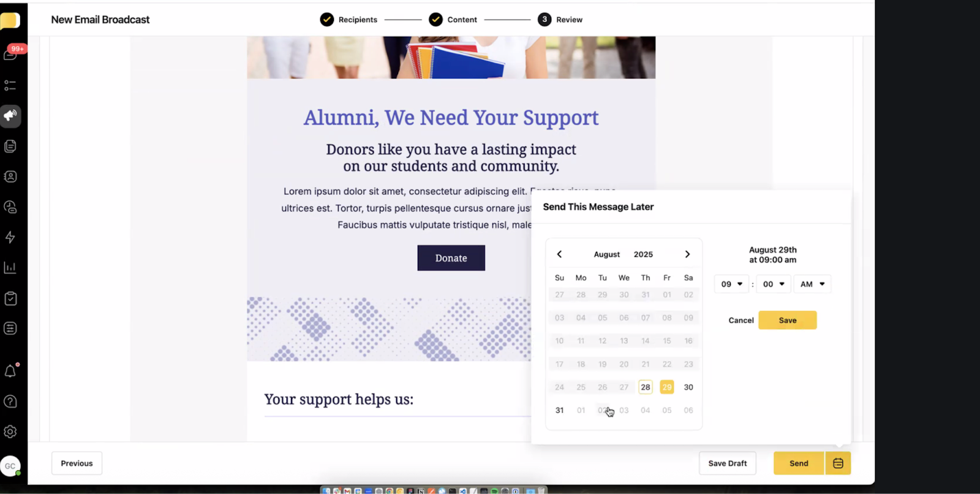Image resolution: width=980 pixels, height=494 pixels.
Task: Click the help question mark icon
Action: tap(10, 401)
